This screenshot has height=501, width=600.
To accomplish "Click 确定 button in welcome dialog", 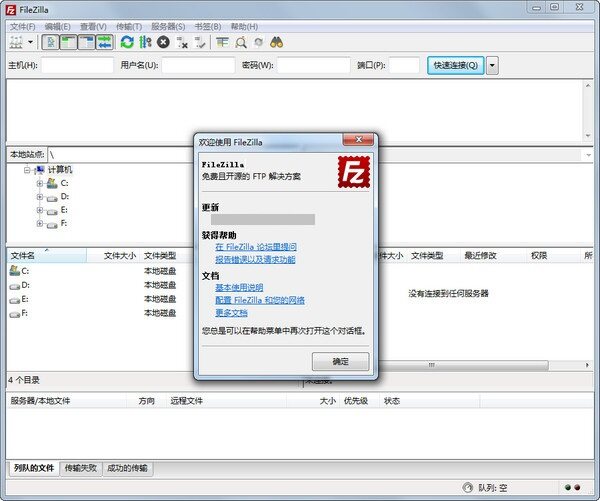I will 341,361.
